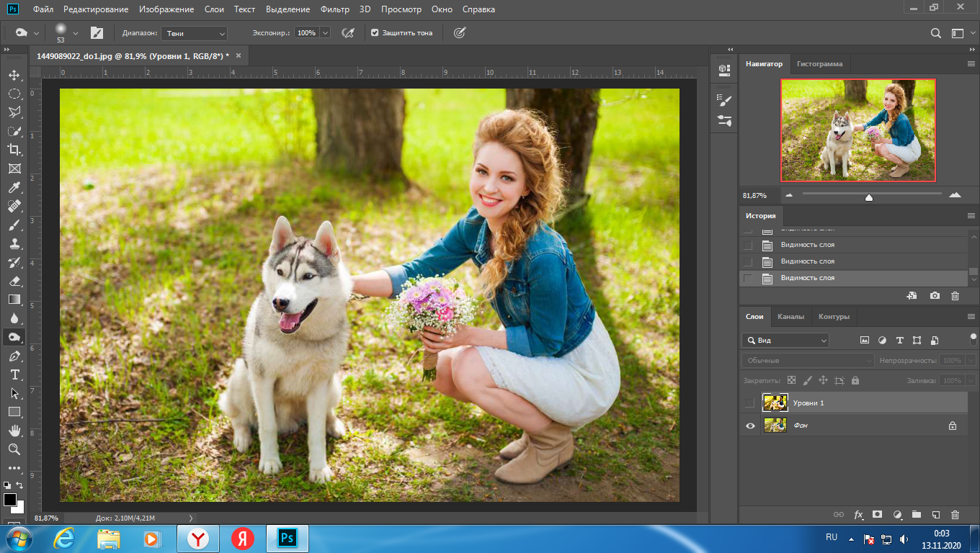Viewport: 980px width, 553px height.
Task: Select the Eraser tool
Action: pos(14,281)
